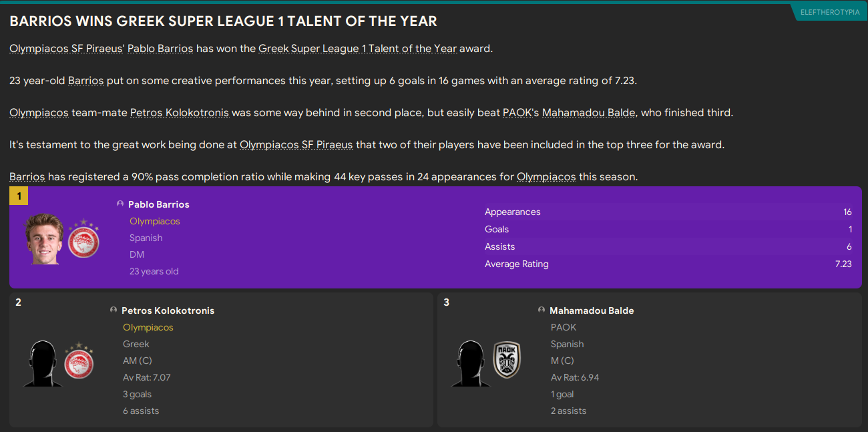
Task: Click the PAOK club badge
Action: [507, 361]
